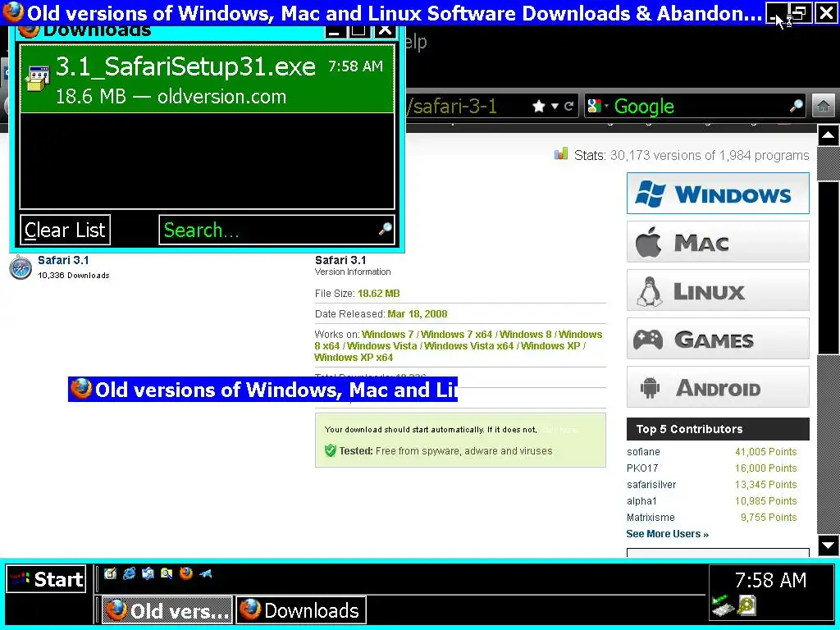Click the 7:58 AM taskbar clock
Screen dimensions: 840x630
tap(770, 580)
